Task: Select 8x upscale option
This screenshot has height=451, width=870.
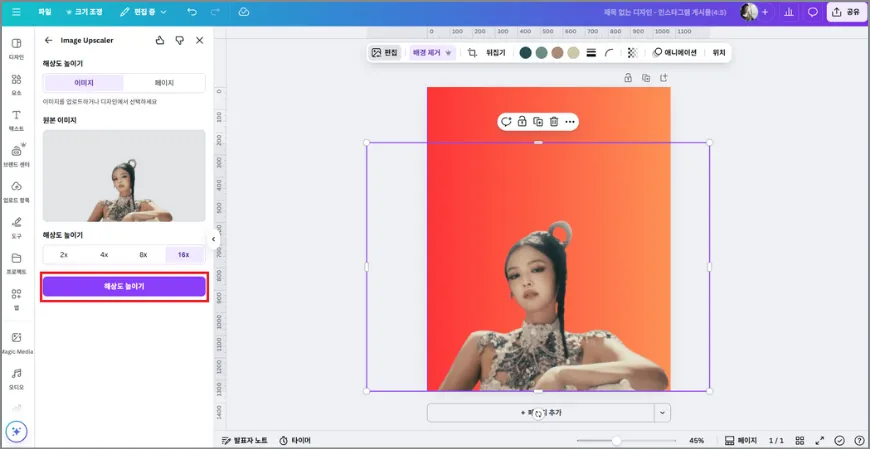Action: coord(143,255)
